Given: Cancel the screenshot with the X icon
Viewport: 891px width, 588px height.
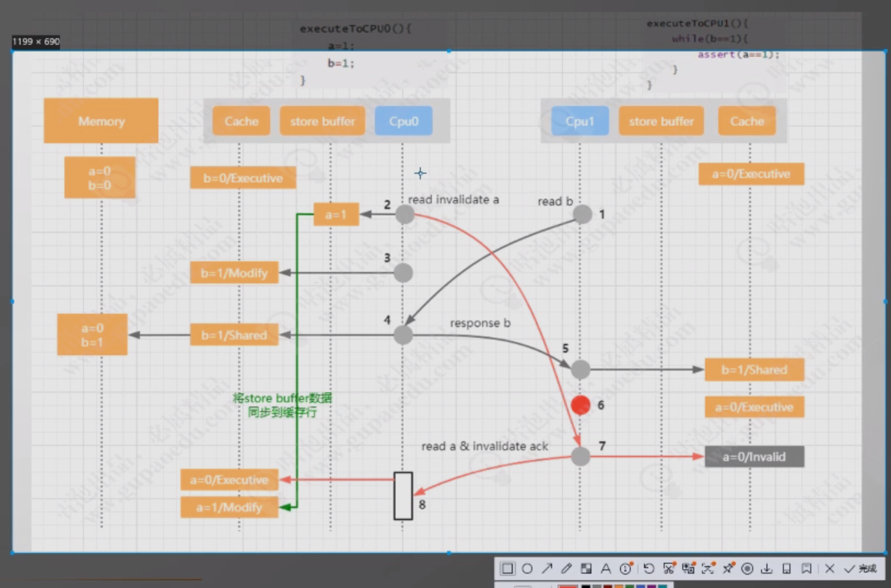Looking at the screenshot, I should pyautogui.click(x=829, y=569).
